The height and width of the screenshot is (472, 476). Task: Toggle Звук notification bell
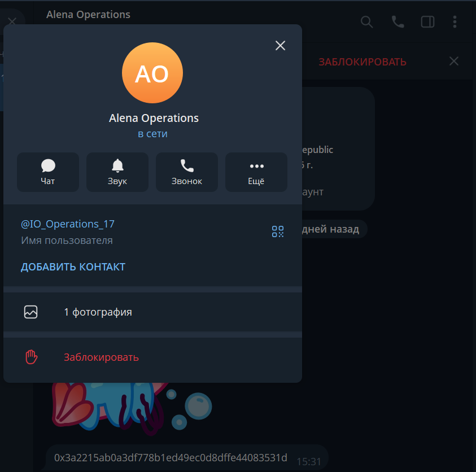pyautogui.click(x=117, y=172)
